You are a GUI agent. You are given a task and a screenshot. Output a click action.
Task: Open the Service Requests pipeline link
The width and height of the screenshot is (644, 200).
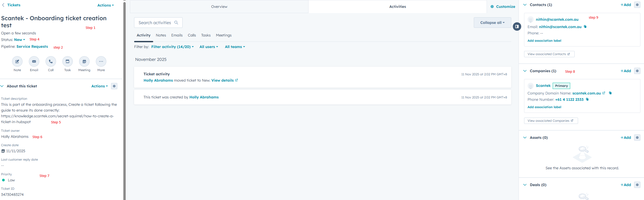pos(32,46)
